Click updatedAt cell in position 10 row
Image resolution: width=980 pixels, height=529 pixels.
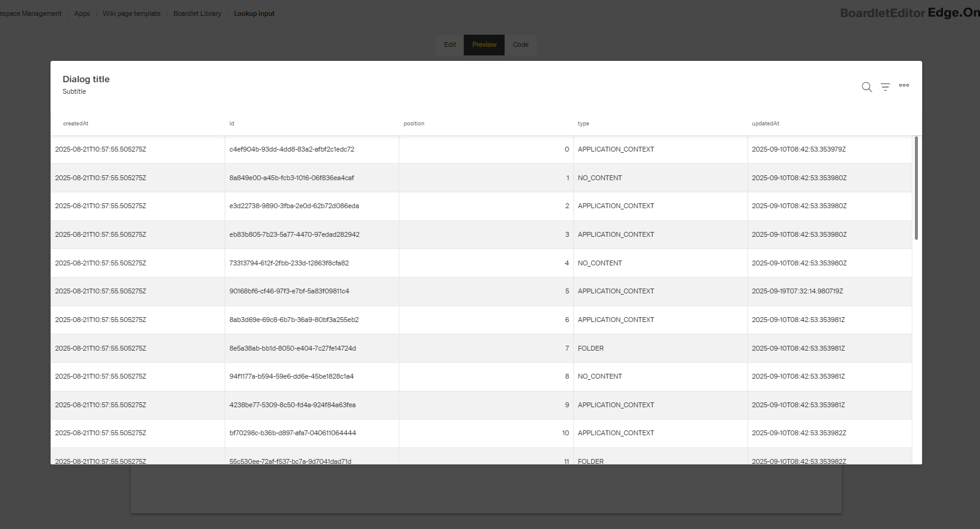pos(830,433)
